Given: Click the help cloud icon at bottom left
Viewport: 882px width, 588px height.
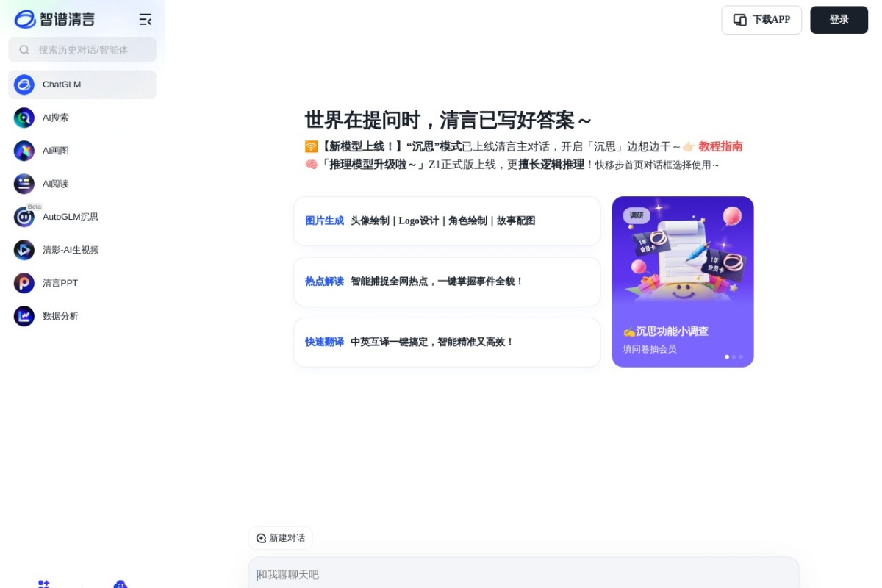Looking at the screenshot, I should click(x=121, y=584).
